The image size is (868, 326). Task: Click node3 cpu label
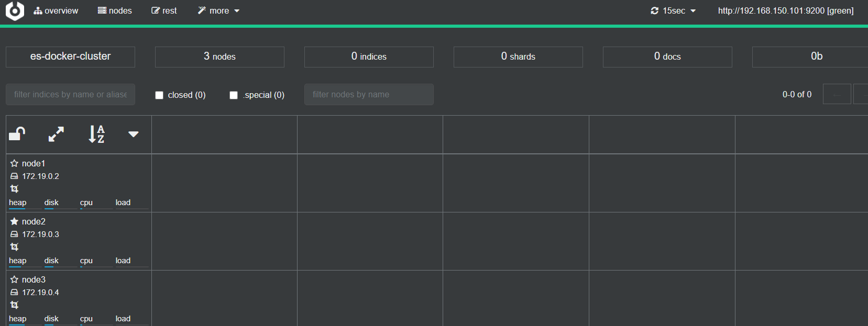click(86, 318)
